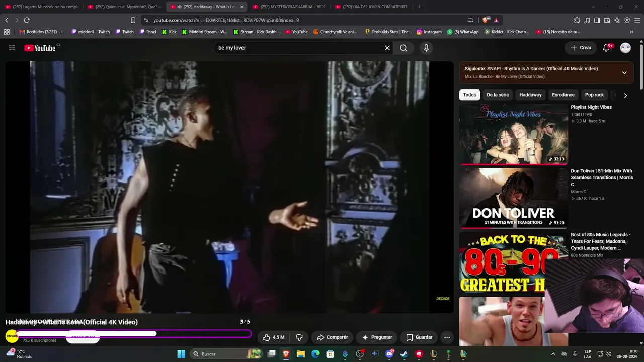Click the Guardar save button
The image size is (644, 362).
click(x=419, y=337)
